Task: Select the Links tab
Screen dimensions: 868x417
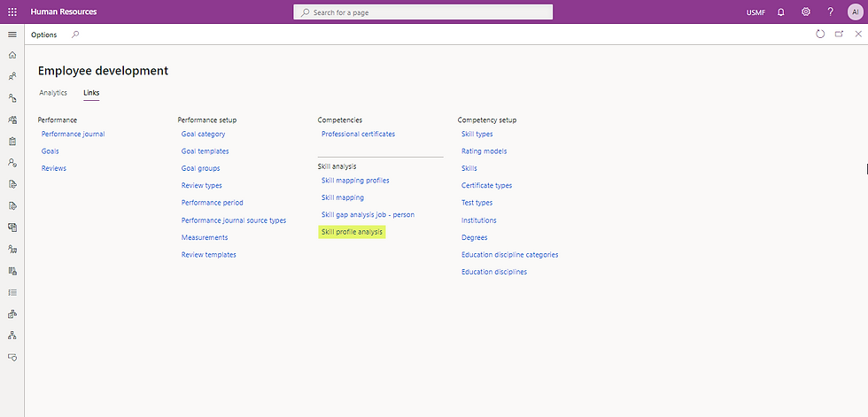Action: (x=91, y=93)
